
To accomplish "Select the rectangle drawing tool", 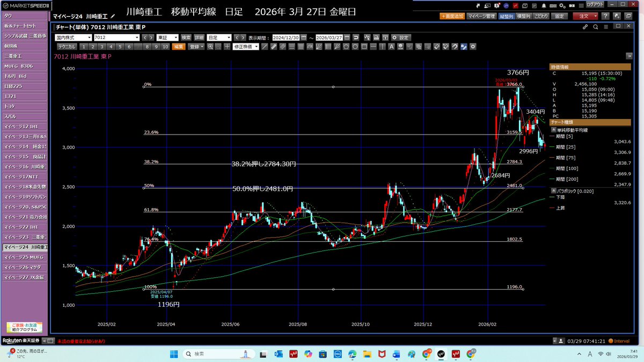I will [364, 47].
